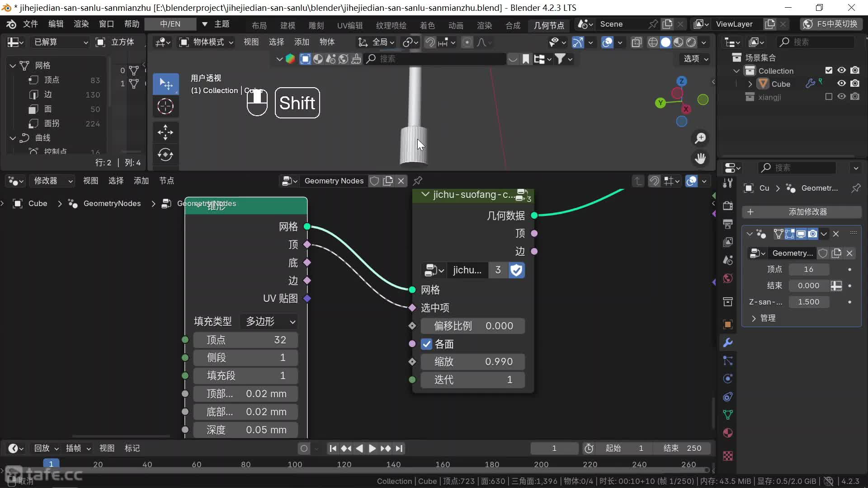Switch to the UV编辑 workspace tab
The height and width of the screenshot is (488, 868).
[x=349, y=25]
